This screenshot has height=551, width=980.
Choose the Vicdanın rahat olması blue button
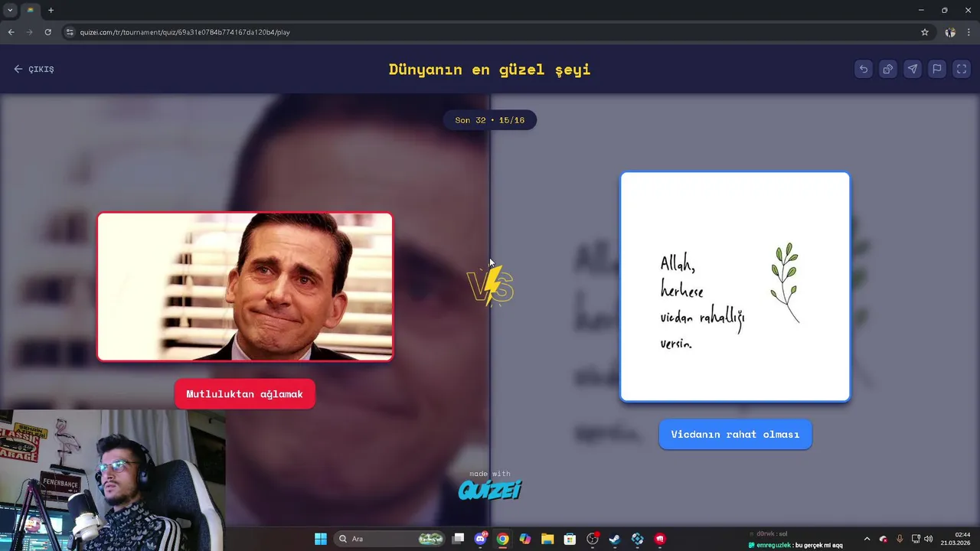pyautogui.click(x=735, y=434)
